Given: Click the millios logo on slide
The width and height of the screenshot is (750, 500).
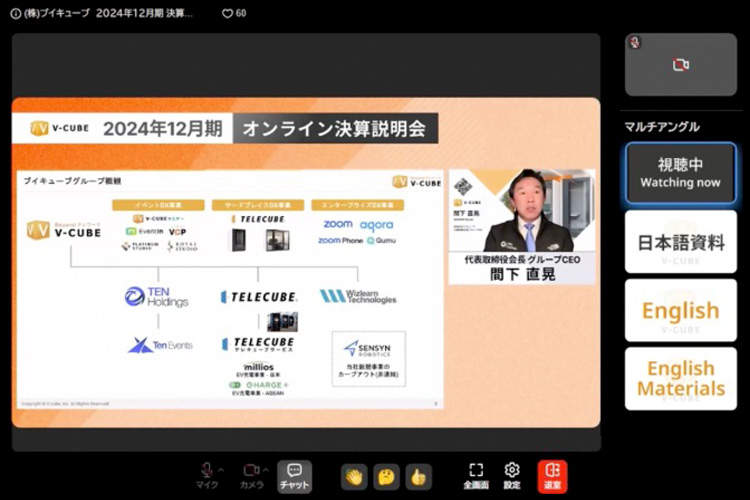Looking at the screenshot, I should (259, 367).
